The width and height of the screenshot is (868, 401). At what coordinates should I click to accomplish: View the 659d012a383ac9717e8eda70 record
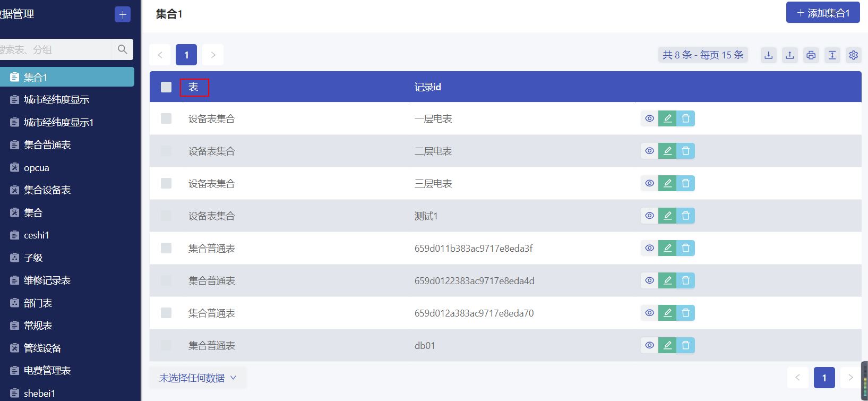[x=649, y=313]
